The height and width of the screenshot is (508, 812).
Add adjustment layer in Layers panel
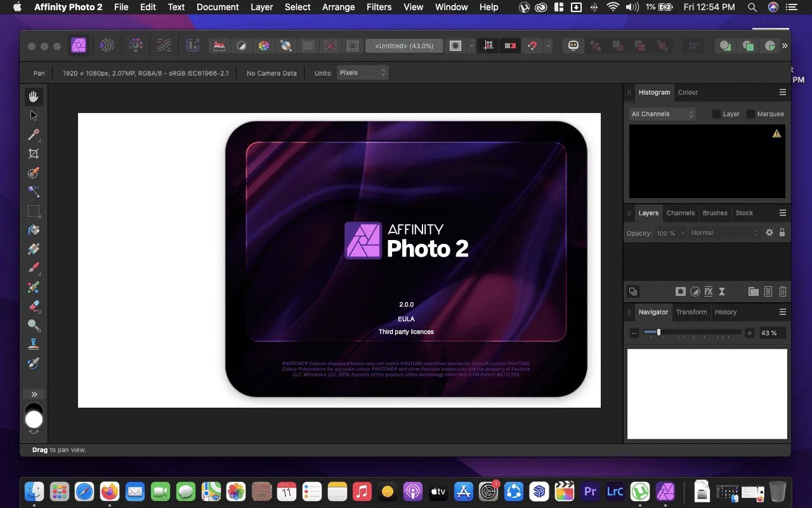click(695, 291)
